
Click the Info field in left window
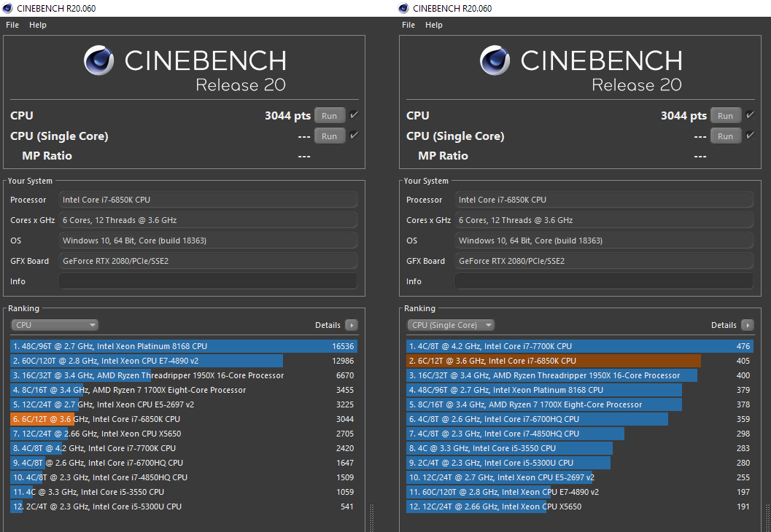pyautogui.click(x=208, y=281)
